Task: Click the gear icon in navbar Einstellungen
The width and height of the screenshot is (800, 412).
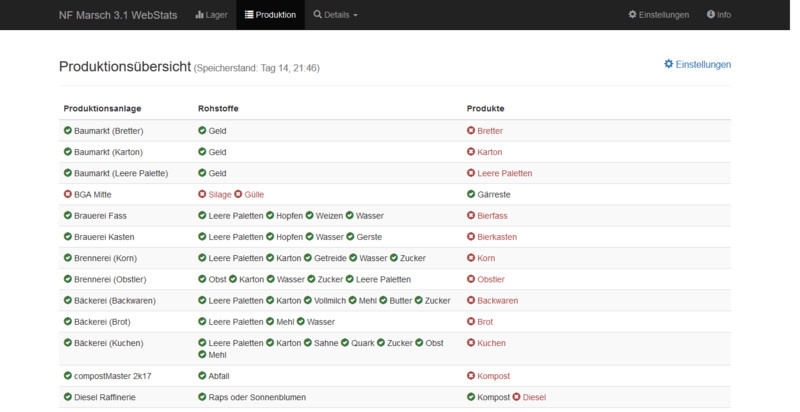Action: pos(632,15)
